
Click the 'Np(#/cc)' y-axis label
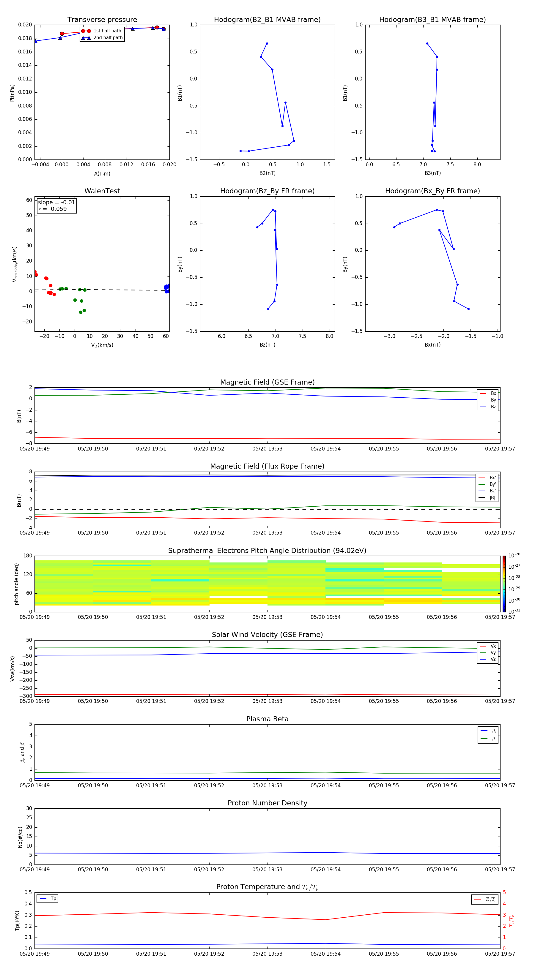pyautogui.click(x=21, y=837)
